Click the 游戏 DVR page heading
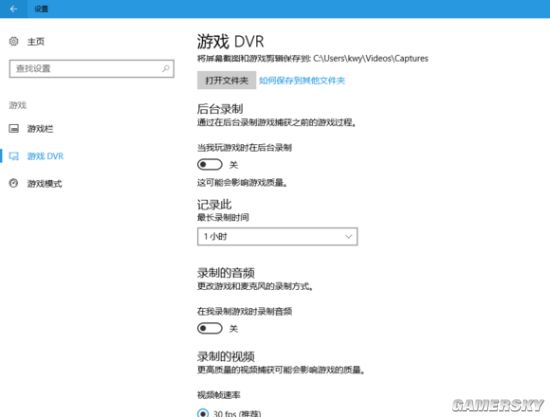550x417 pixels. tap(230, 41)
